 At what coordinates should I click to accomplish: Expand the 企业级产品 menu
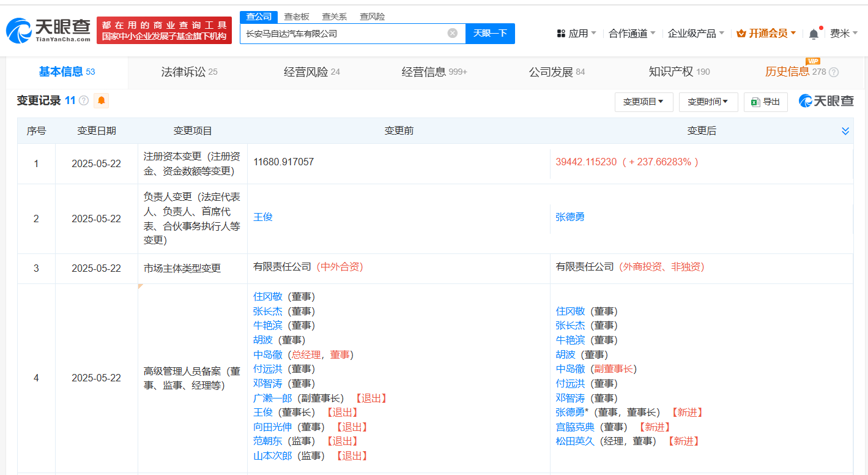[x=696, y=34]
